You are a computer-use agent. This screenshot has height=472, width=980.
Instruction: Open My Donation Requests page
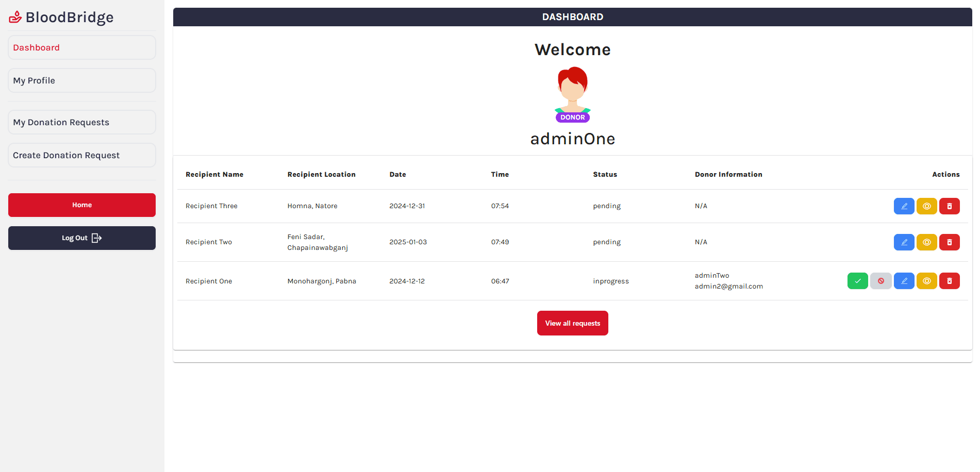(82, 122)
